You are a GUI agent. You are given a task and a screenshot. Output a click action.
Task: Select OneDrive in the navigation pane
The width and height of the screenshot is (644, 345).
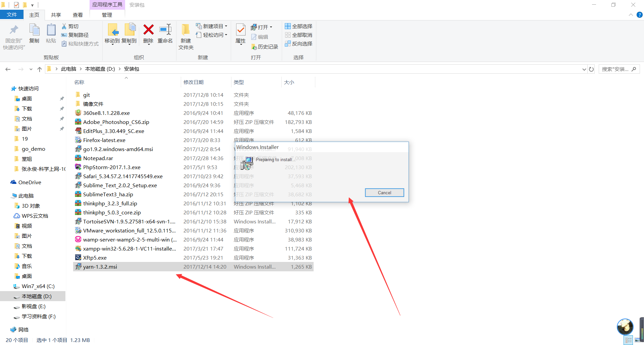(30, 182)
